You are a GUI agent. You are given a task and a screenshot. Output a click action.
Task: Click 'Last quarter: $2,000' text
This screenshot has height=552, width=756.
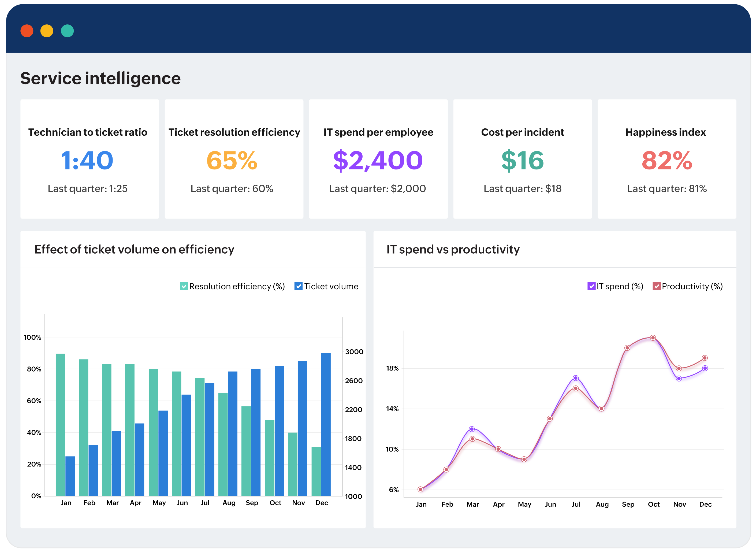click(377, 188)
